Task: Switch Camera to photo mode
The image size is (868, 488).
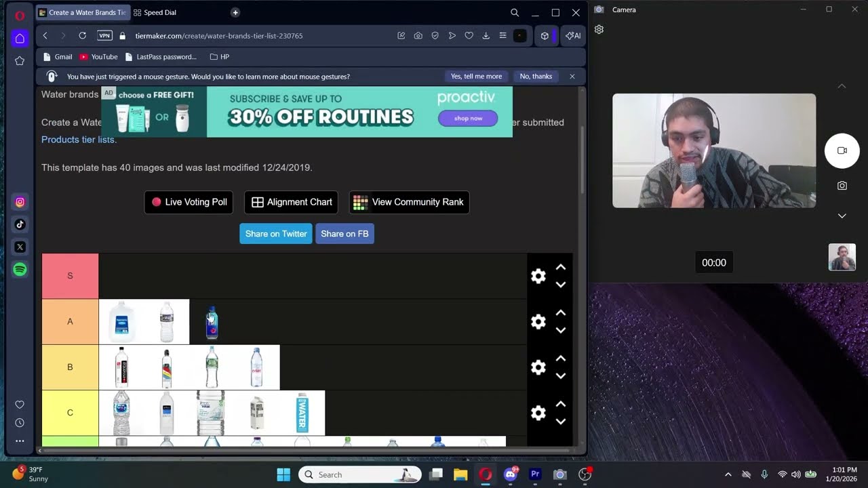Action: (x=842, y=186)
